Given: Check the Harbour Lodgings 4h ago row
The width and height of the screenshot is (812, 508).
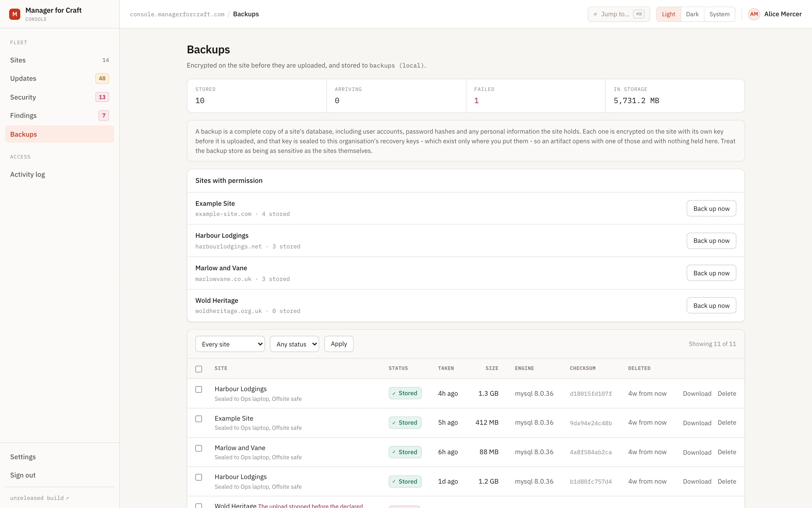Looking at the screenshot, I should 199,389.
